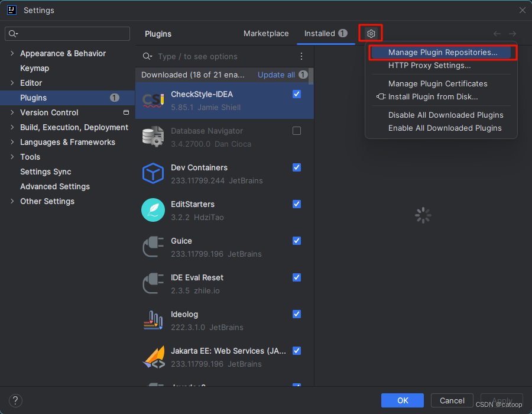Image resolution: width=532 pixels, height=414 pixels.
Task: Expand the Editor settings node
Action: click(x=12, y=83)
